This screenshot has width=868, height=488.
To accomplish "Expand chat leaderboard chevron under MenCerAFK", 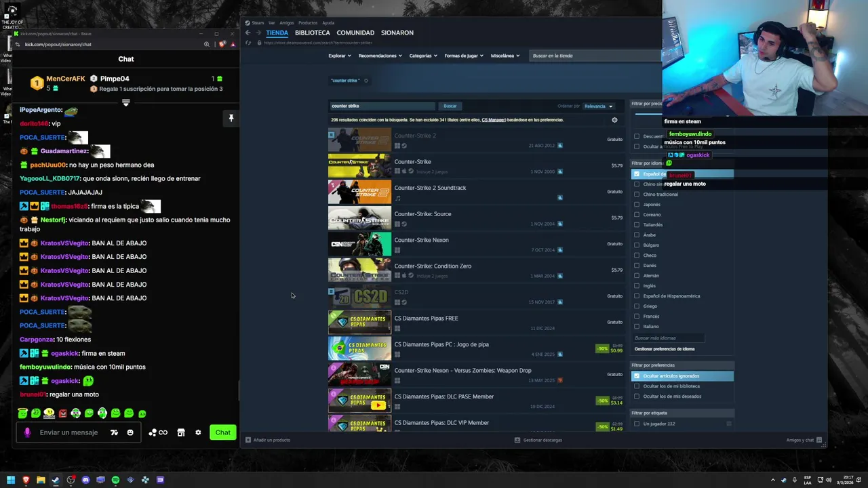I will pos(125,103).
